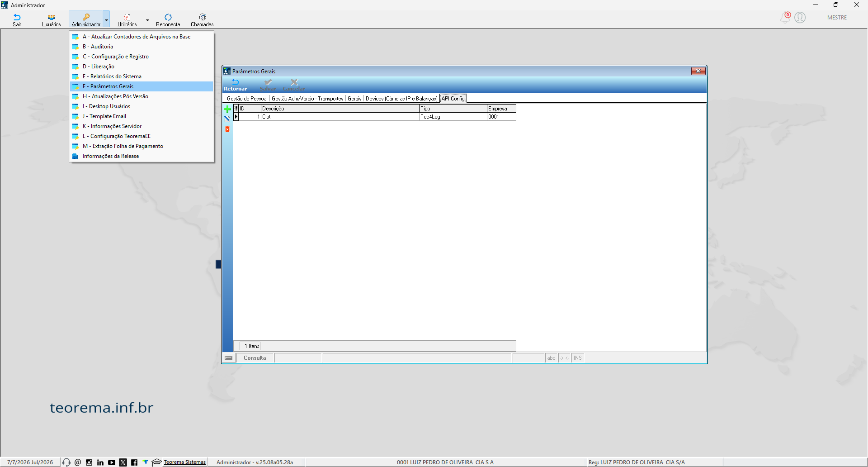The width and height of the screenshot is (868, 467).
Task: Open the Chamadas headset icon
Action: tap(202, 20)
